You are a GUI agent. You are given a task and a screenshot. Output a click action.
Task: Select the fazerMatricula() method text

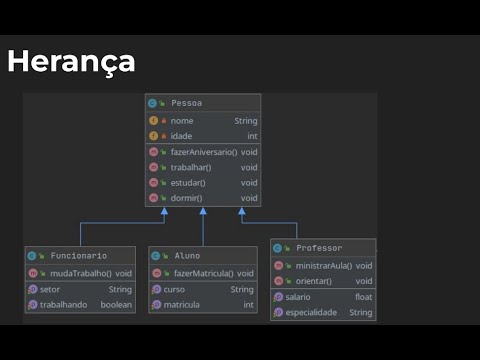click(204, 273)
